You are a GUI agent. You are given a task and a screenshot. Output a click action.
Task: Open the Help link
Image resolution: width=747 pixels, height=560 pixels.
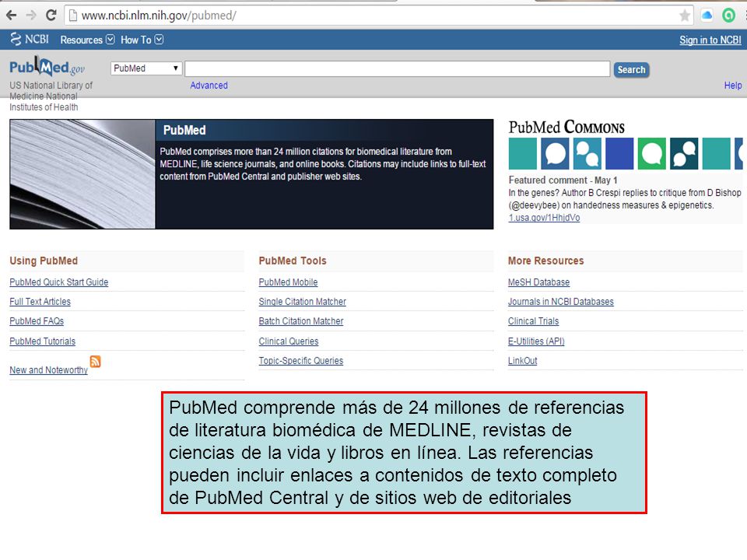[733, 86]
